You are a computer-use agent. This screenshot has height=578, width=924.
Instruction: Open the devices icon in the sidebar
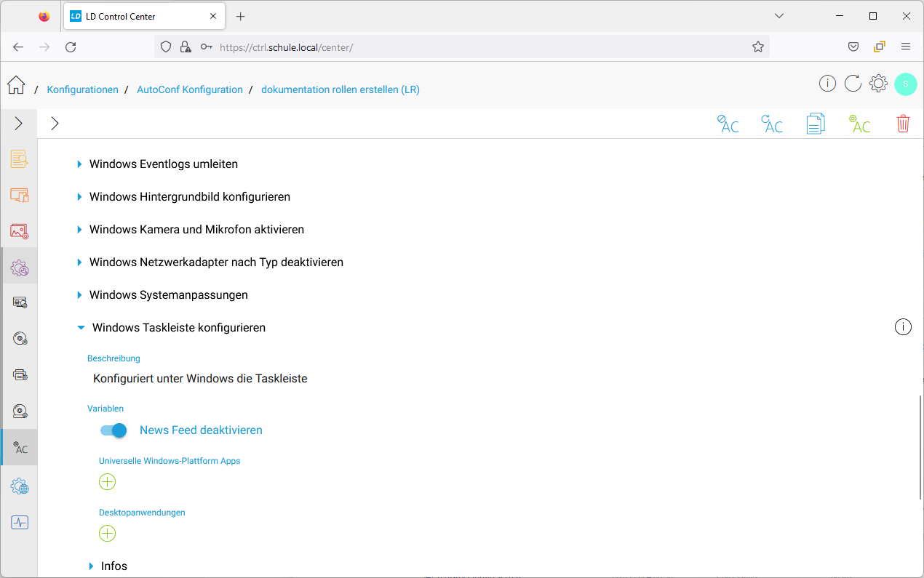(19, 195)
